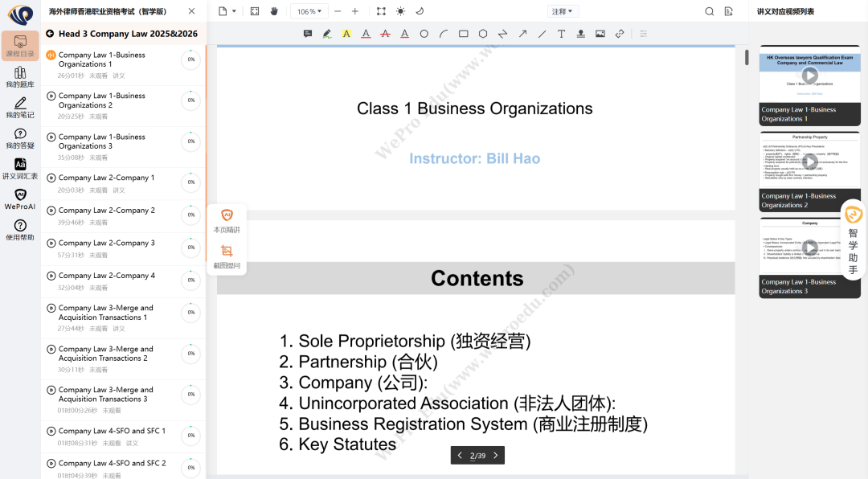Toggle night mode moon icon

pos(420,11)
